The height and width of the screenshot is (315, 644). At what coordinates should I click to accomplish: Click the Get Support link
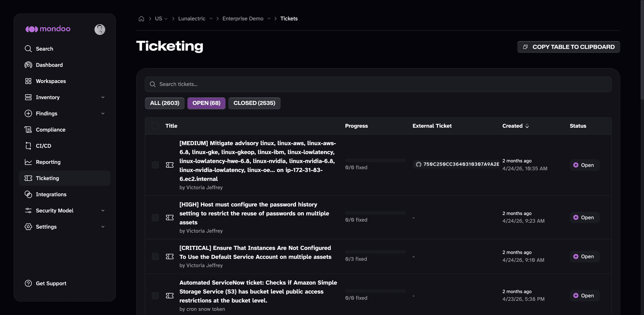click(51, 283)
